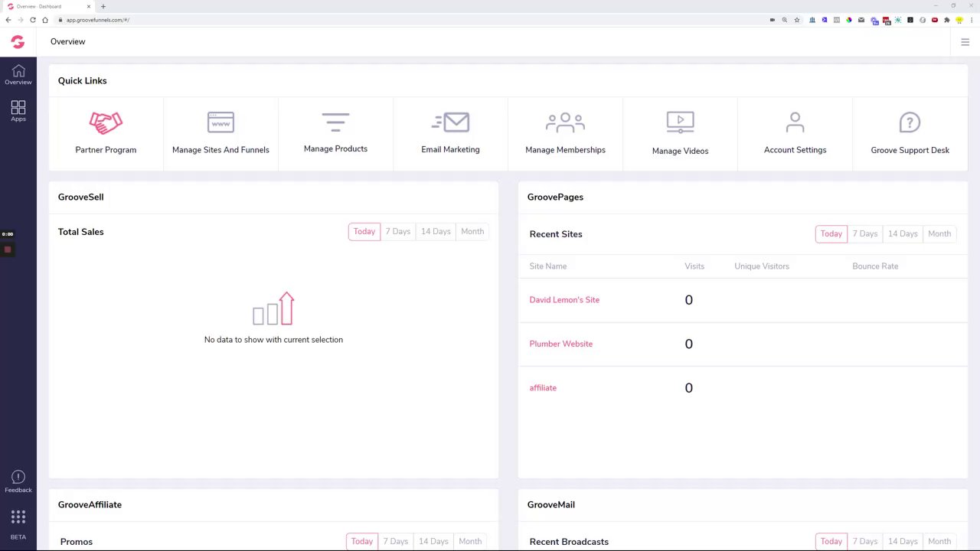Click the browser back arrow
980x551 pixels.
[8, 20]
